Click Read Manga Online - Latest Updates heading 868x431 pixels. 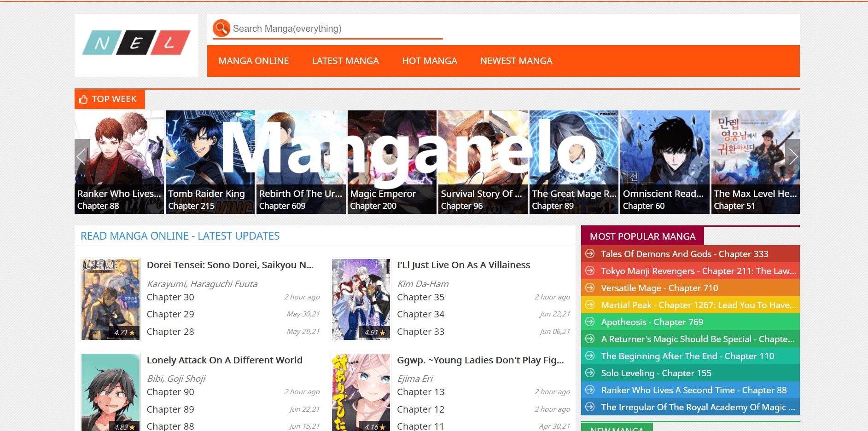click(180, 236)
